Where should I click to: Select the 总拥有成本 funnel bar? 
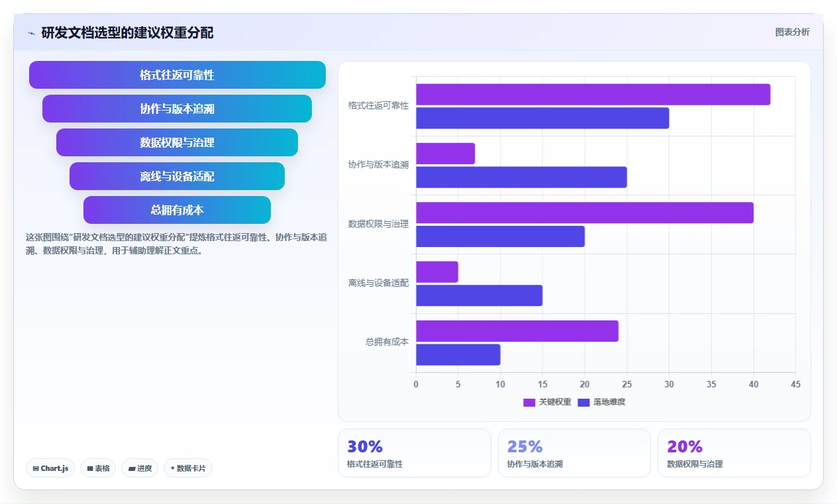[x=177, y=210]
